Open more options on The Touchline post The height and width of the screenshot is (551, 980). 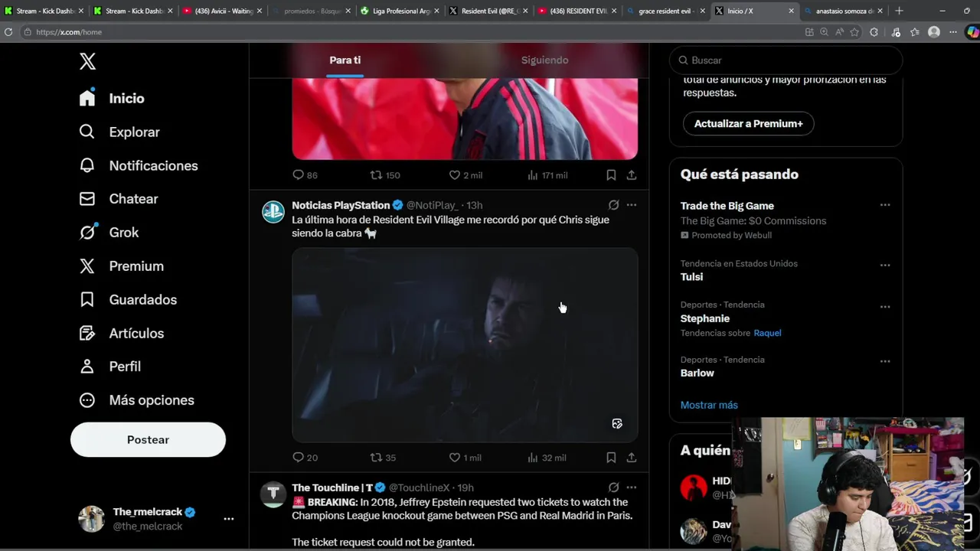(x=632, y=487)
